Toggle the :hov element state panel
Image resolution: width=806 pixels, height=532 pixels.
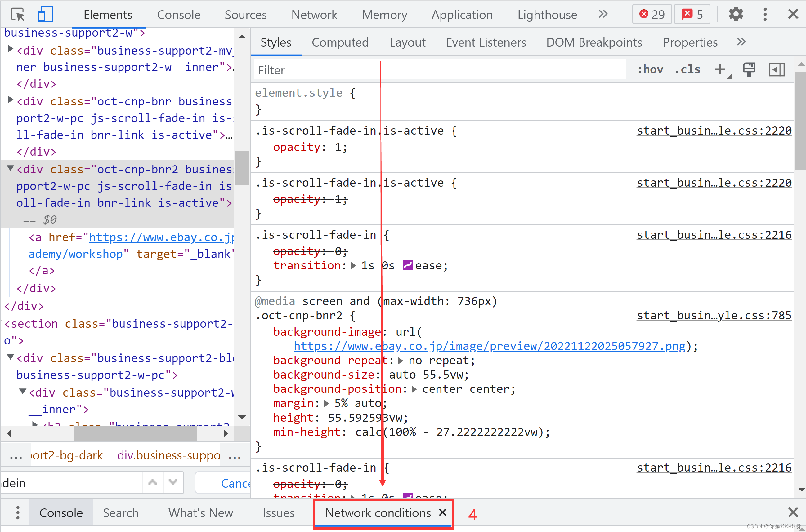(x=650, y=69)
